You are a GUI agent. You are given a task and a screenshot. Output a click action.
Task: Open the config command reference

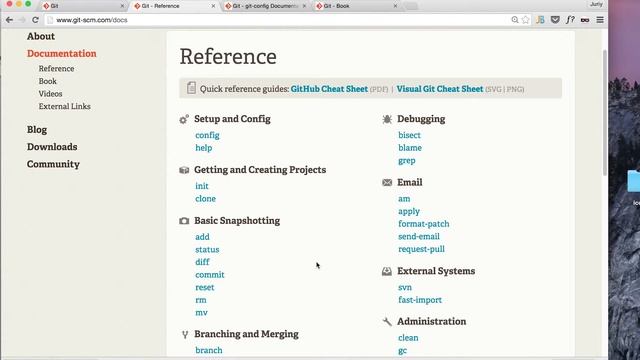(x=207, y=135)
